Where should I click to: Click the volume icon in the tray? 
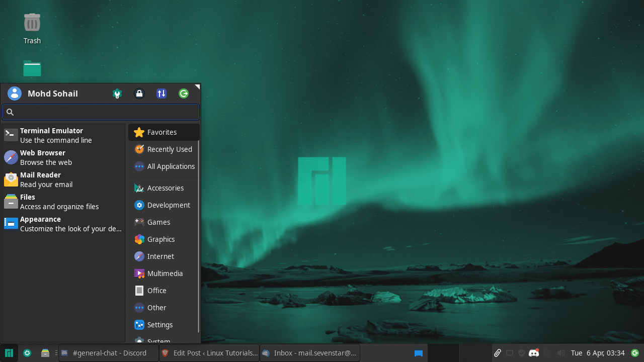560,352
